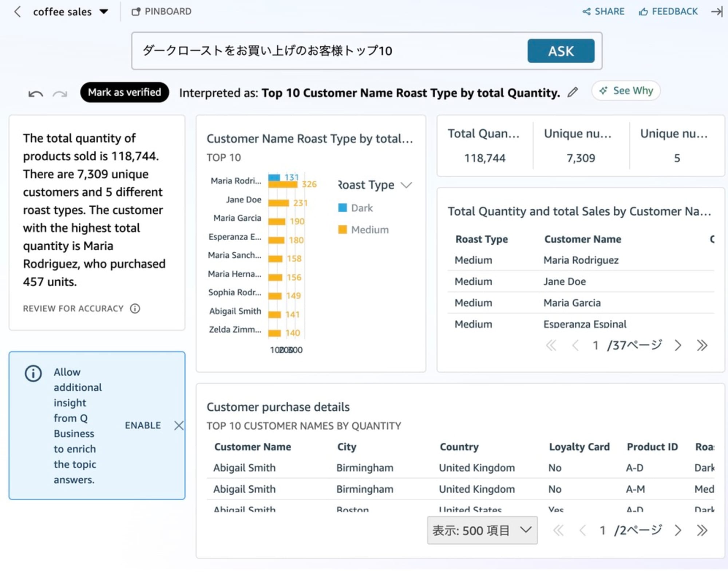This screenshot has height=576, width=728.
Task: Click the Customer purchase details title
Action: tap(278, 407)
